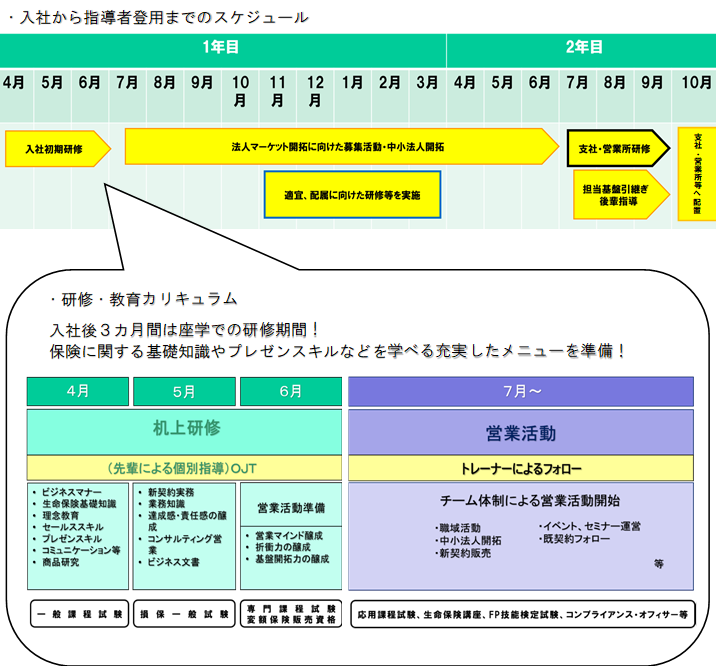Click the 入社初期研修 arrow
This screenshot has width=716, height=666.
point(55,149)
